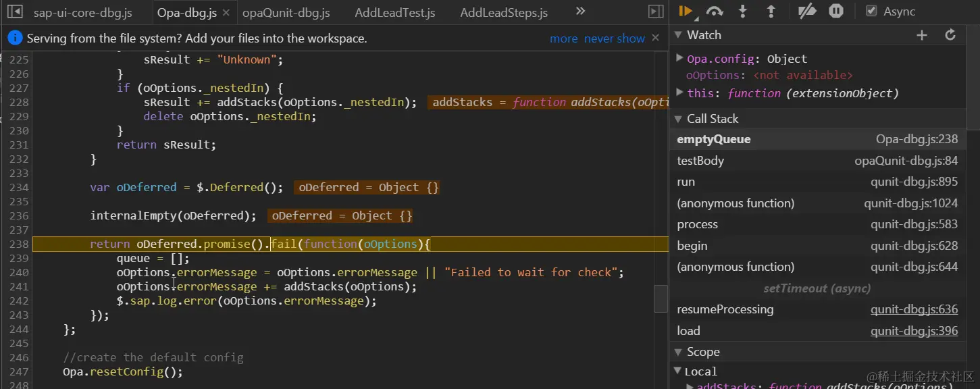Screen dimensions: 980x389
Task: Step over next function call
Action: [715, 11]
